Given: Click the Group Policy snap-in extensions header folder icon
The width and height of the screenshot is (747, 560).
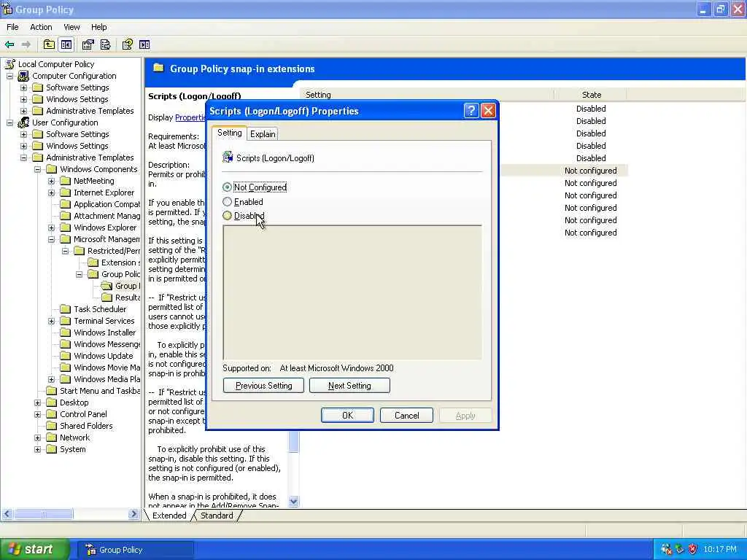Looking at the screenshot, I should tap(158, 68).
